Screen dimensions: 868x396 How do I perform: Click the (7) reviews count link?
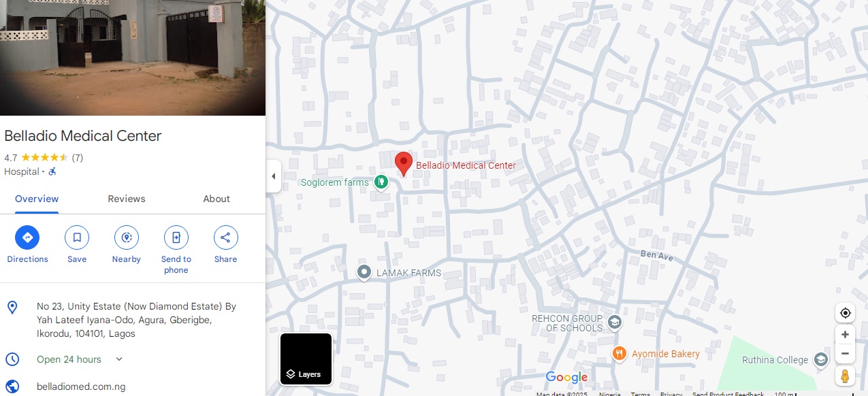(78, 157)
